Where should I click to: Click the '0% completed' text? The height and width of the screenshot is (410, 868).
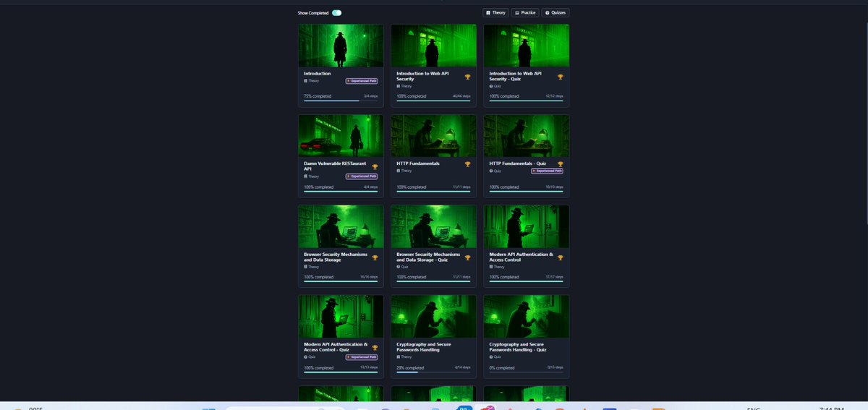[502, 367]
